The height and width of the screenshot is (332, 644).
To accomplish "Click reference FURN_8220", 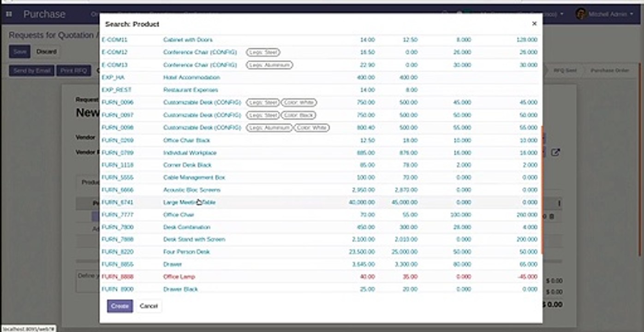I will pos(118,252).
